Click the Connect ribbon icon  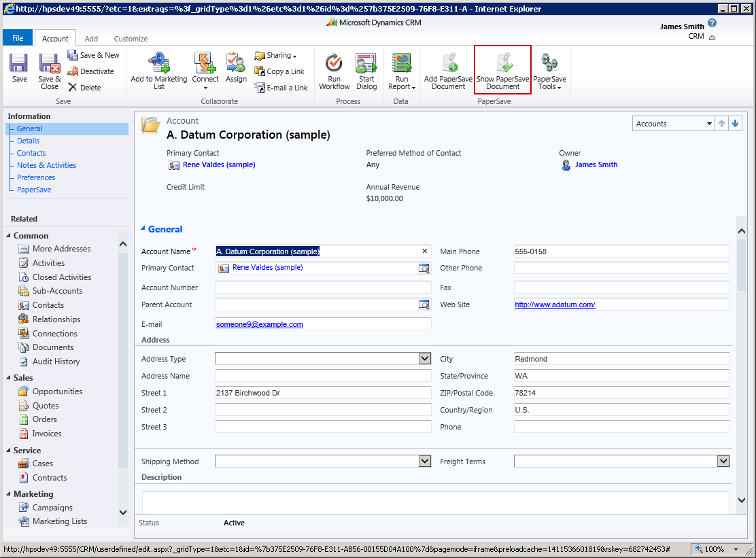pyautogui.click(x=205, y=71)
